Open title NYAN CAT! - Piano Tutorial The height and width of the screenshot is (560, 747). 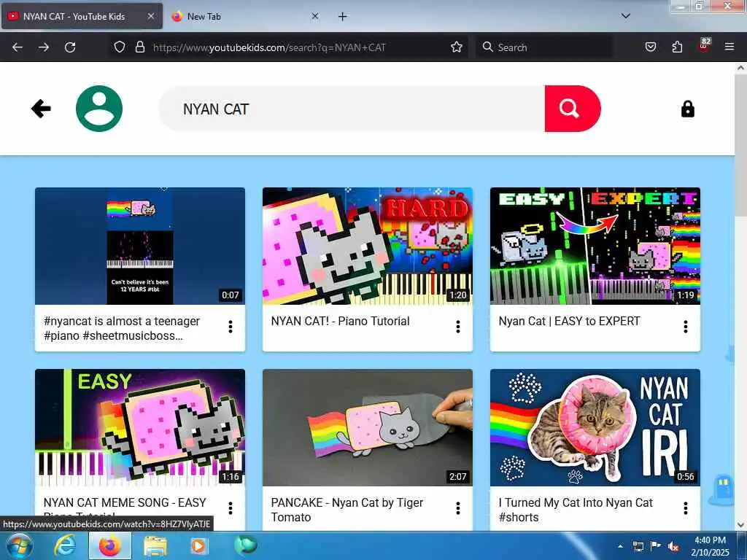[x=340, y=321]
